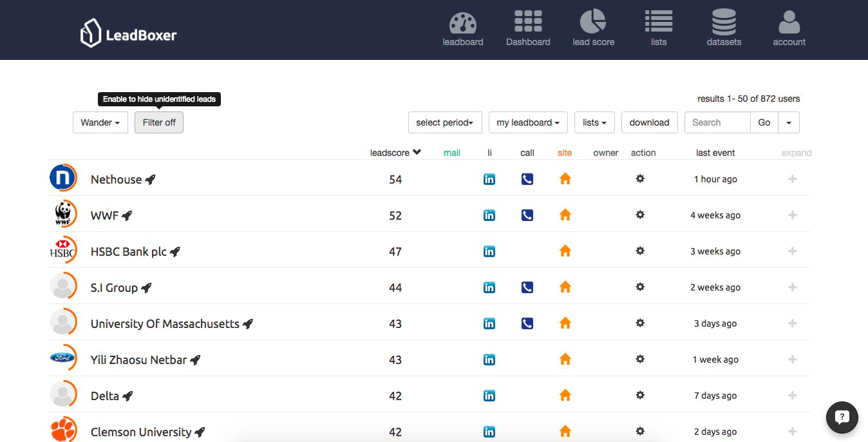Expand the Nethouse row

coord(793,179)
